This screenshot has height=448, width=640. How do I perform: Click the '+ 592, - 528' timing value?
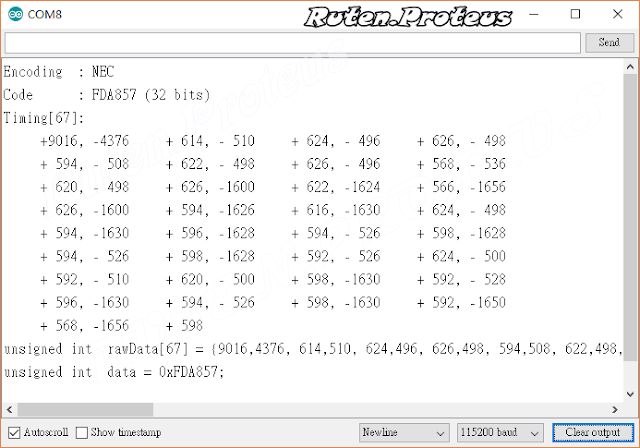tap(461, 279)
